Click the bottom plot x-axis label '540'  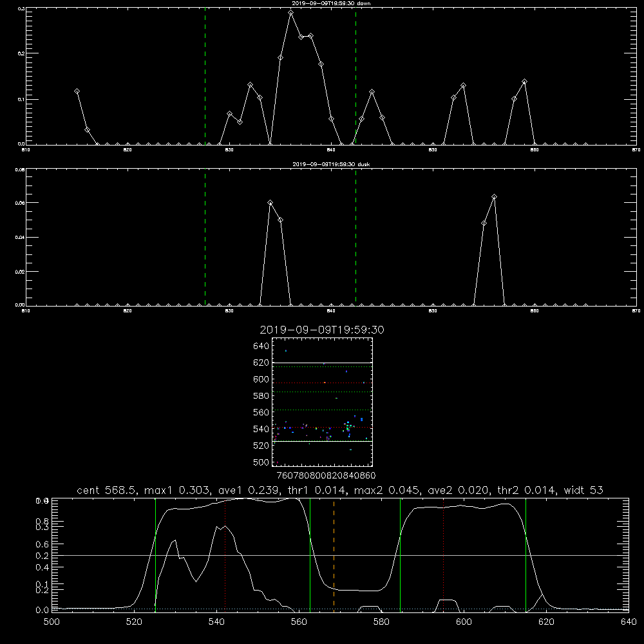216,622
